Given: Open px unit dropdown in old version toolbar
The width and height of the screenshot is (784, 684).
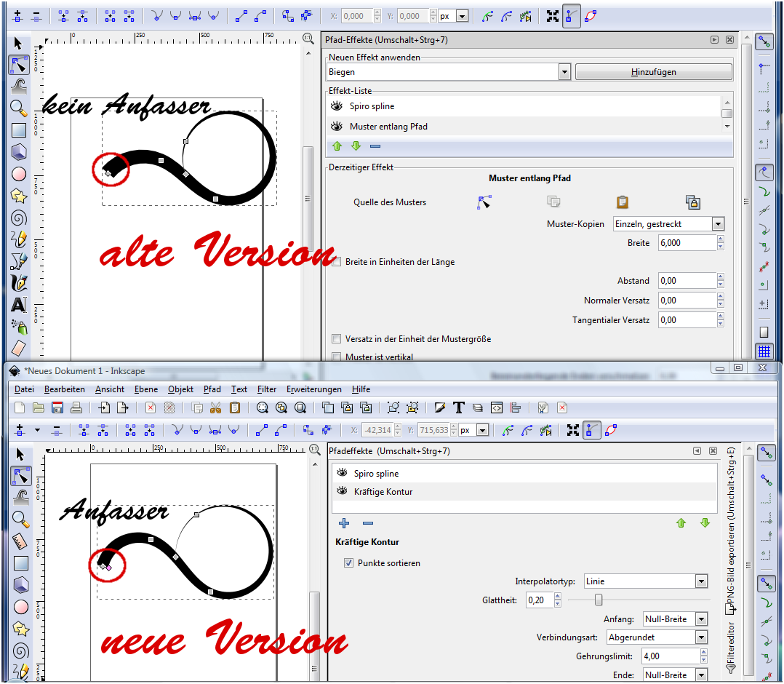Looking at the screenshot, I should pos(463,16).
